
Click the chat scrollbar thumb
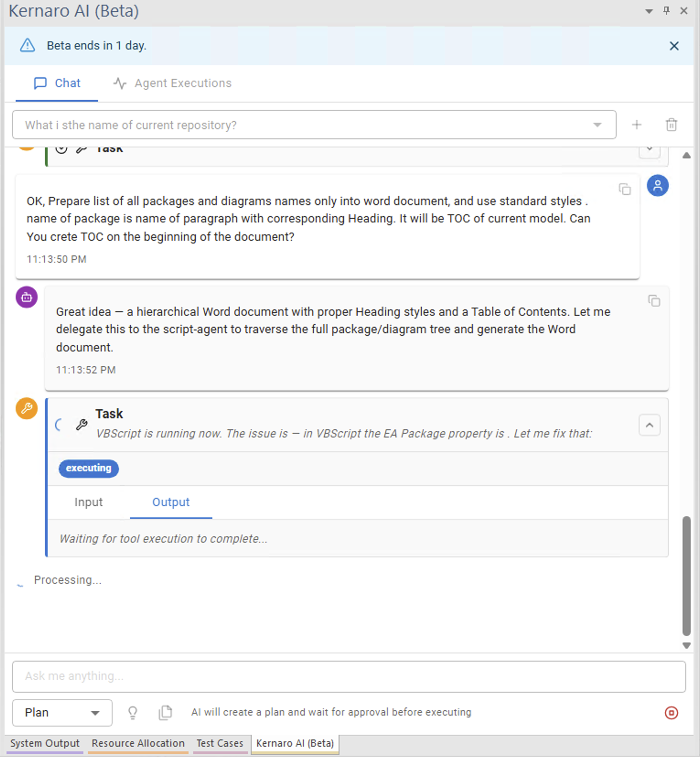[x=686, y=576]
